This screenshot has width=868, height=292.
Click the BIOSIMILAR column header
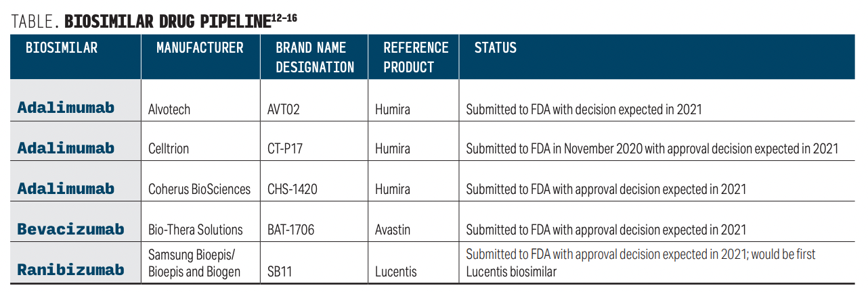[x=61, y=48]
